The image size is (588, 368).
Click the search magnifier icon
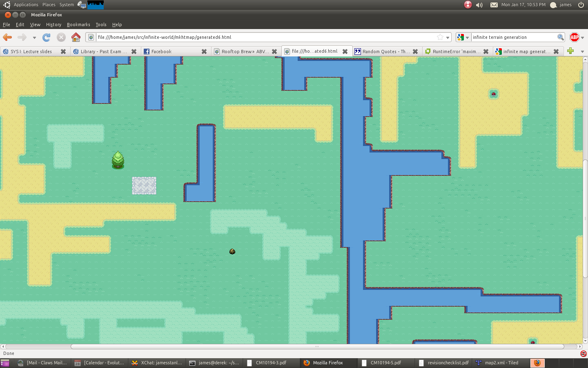point(561,37)
